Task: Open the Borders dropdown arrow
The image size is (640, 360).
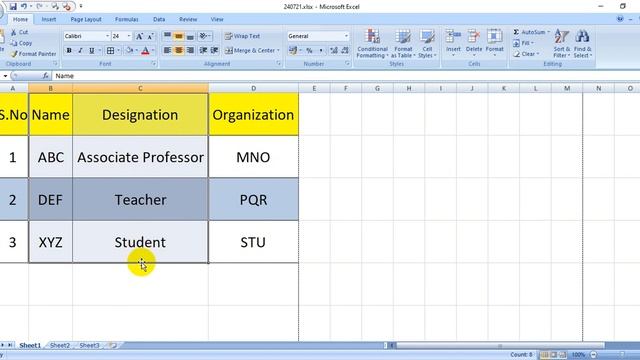Action: pyautogui.click(x=118, y=51)
